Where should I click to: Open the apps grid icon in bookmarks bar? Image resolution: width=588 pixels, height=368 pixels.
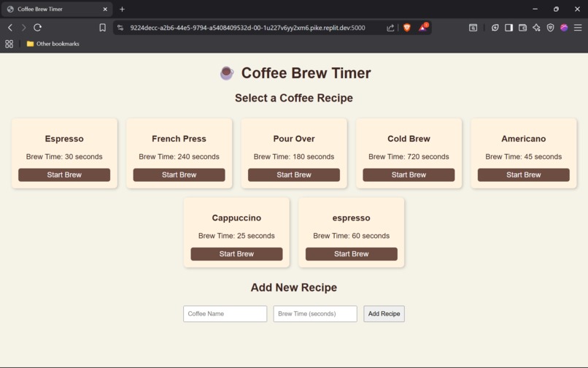point(9,44)
